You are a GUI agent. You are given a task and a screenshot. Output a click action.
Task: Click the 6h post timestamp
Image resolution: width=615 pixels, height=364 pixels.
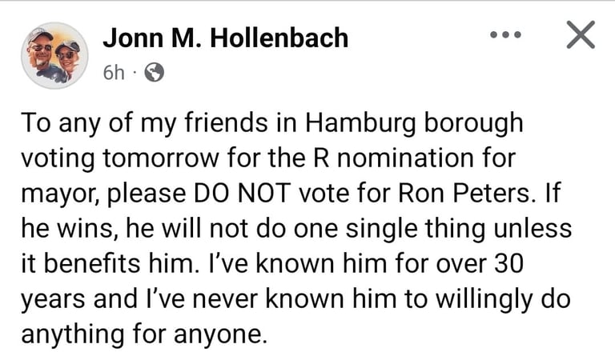[114, 74]
